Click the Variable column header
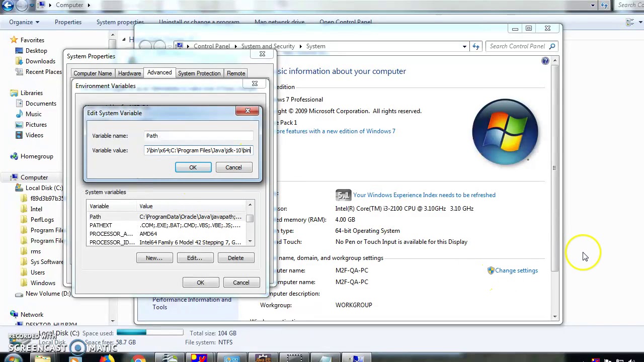This screenshot has height=362, width=644. [x=112, y=206]
